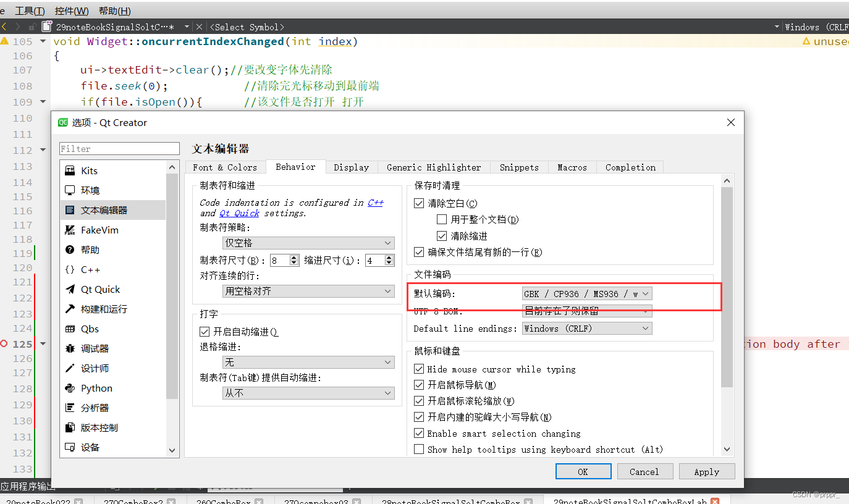This screenshot has height=504, width=849.
Task: Increase 缩进尺寸 spinner value
Action: pos(390,258)
